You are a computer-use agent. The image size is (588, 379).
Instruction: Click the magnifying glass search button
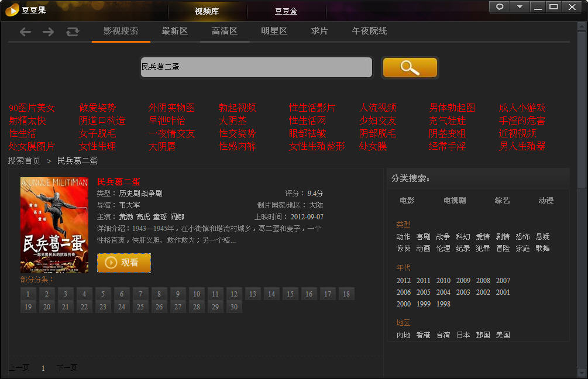click(x=410, y=67)
